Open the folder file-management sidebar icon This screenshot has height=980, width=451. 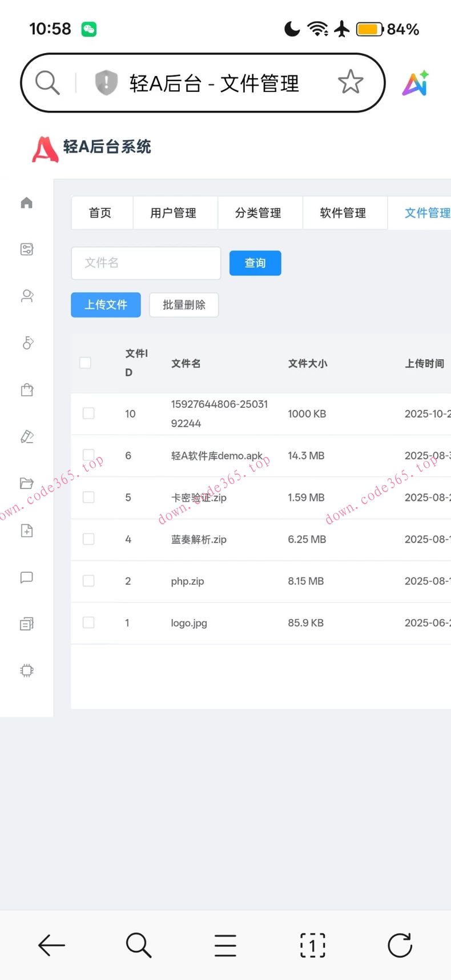pyautogui.click(x=27, y=483)
